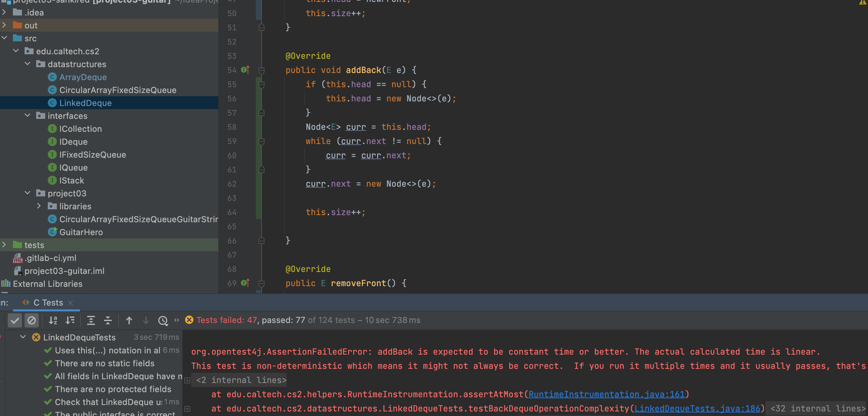868x416 pixels.
Task: Fold the addBack method with gutter toggle
Action: [262, 70]
